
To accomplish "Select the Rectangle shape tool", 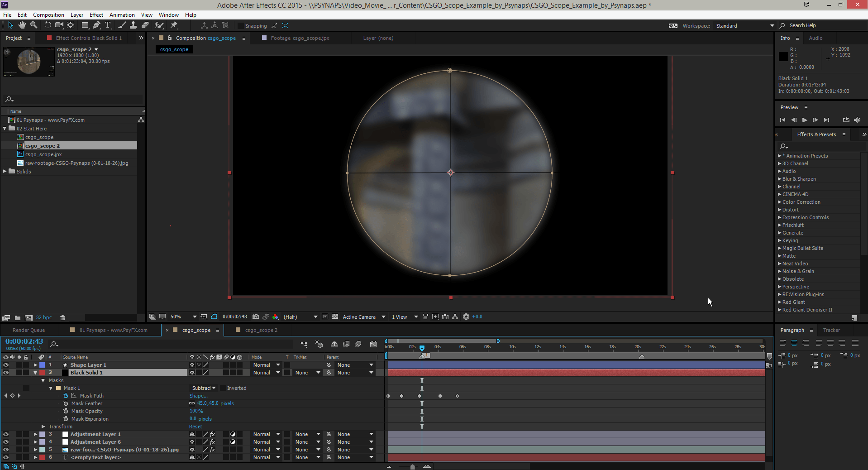I will (85, 25).
